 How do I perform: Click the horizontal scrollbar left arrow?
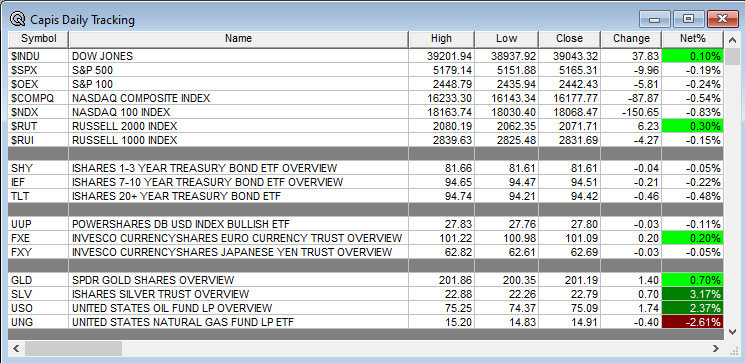(16, 349)
